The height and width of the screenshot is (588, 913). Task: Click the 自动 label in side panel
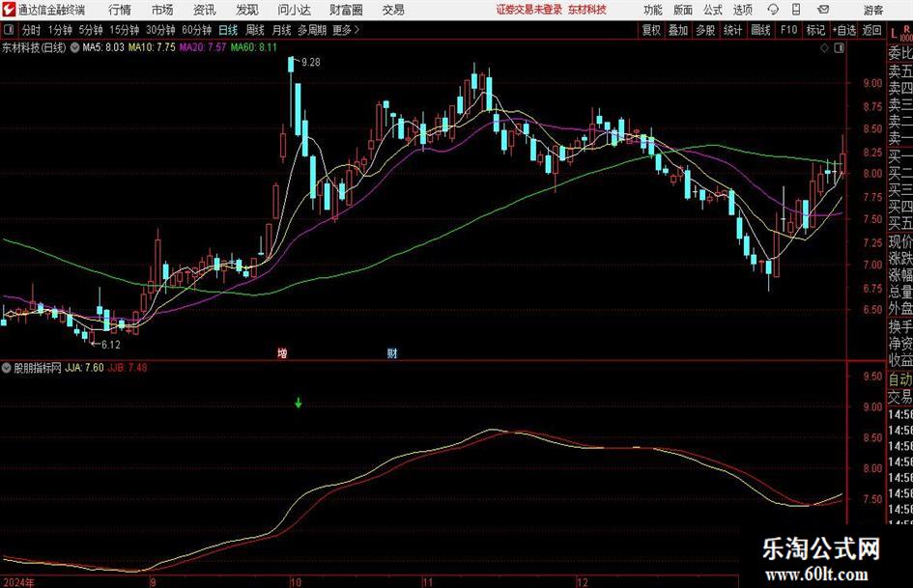[x=900, y=379]
